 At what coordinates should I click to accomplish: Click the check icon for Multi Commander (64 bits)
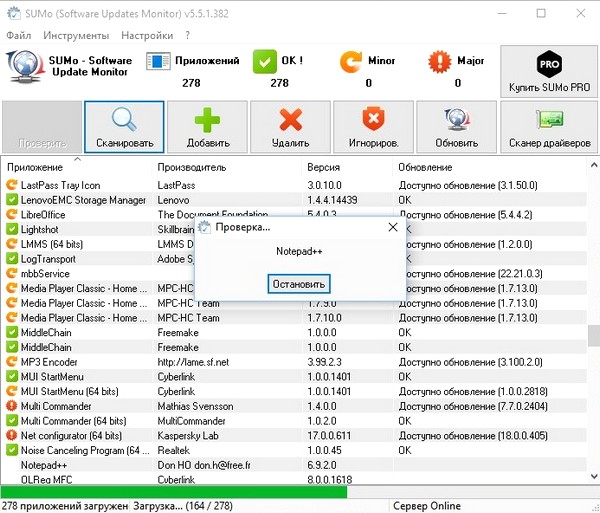coord(12,421)
